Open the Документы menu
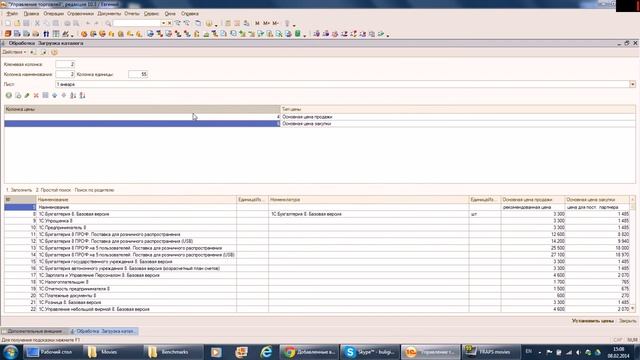 coord(109,13)
